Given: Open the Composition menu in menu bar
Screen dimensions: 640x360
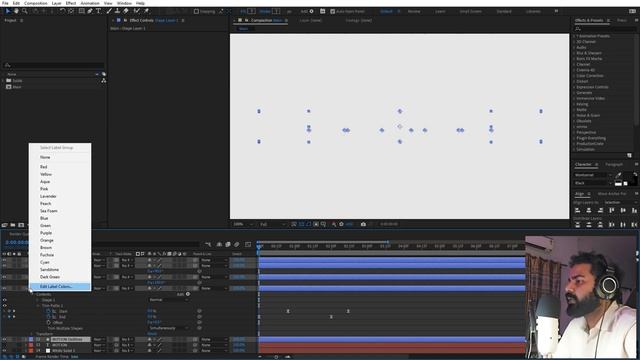Looking at the screenshot, I should click(x=36, y=3).
